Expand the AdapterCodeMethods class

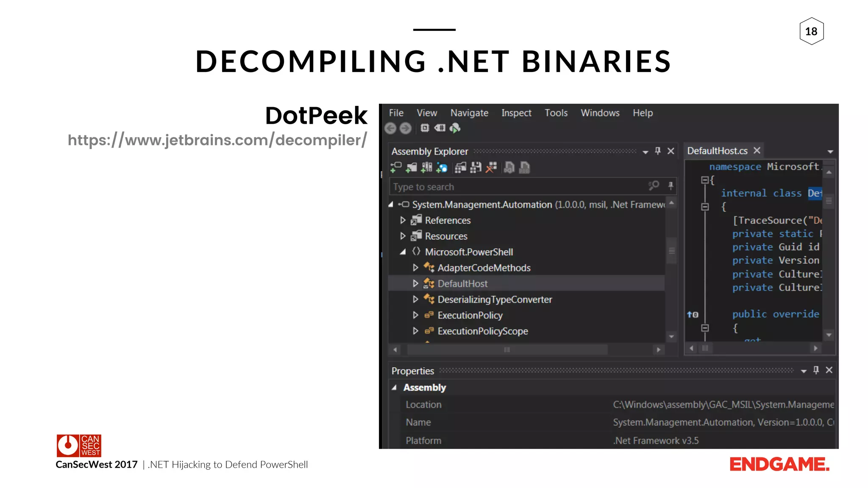point(416,268)
